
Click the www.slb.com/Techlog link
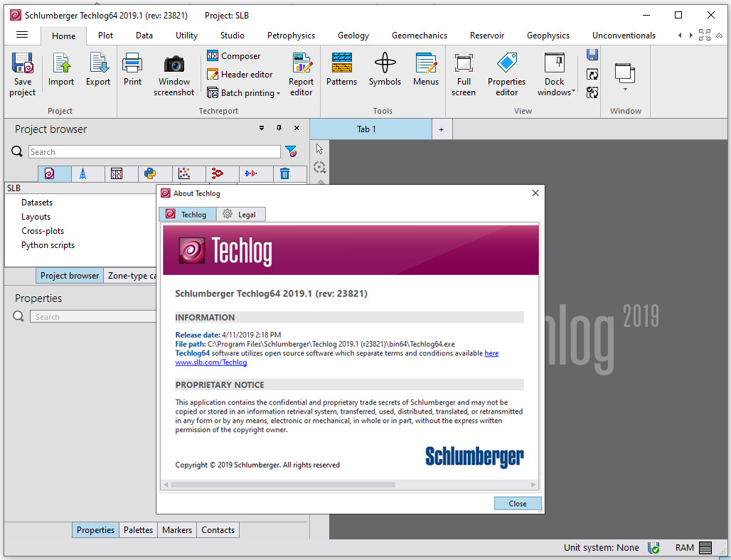(x=210, y=362)
